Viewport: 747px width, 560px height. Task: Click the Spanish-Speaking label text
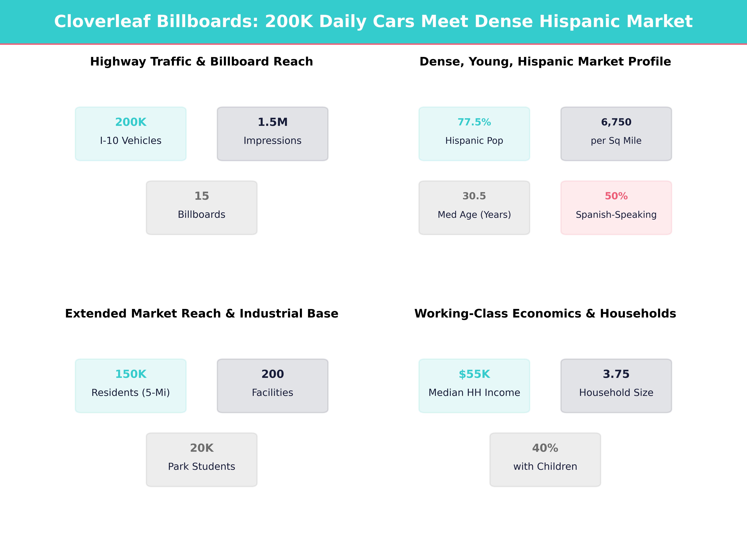616,214
